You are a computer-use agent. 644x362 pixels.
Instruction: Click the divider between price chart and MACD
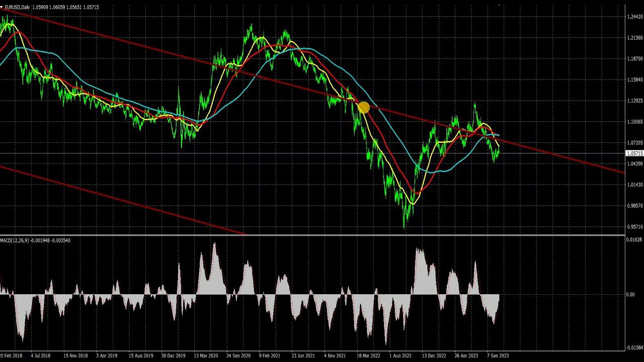[x=312, y=235]
